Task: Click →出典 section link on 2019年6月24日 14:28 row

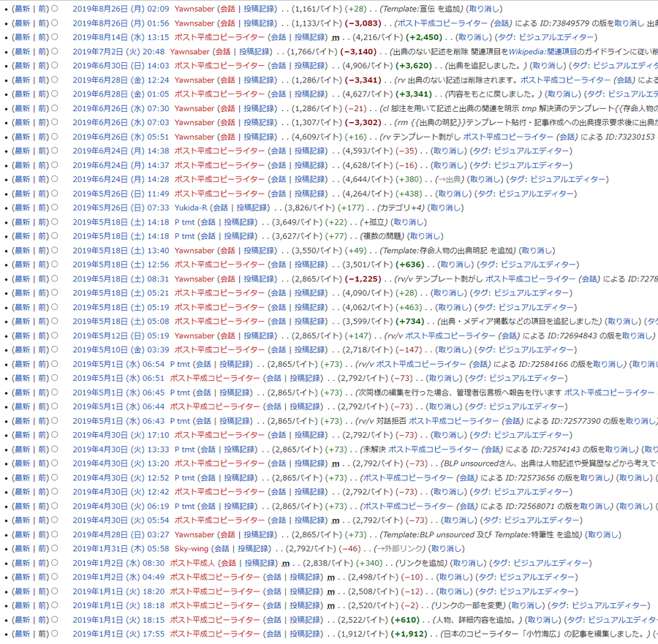Action: click(450, 180)
